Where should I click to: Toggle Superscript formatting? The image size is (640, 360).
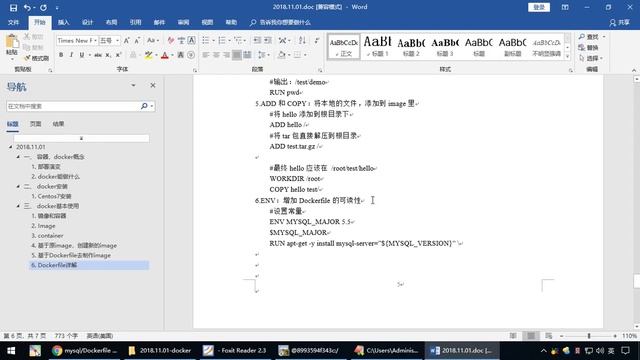[118, 55]
